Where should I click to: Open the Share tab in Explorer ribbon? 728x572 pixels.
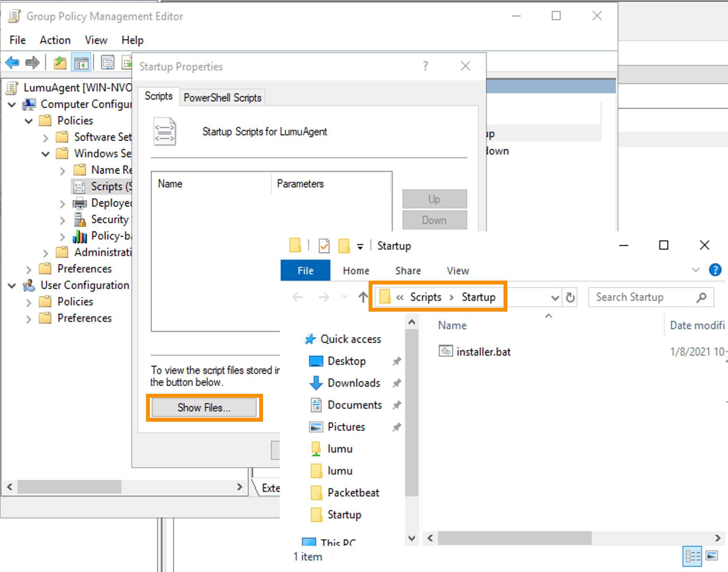click(408, 271)
